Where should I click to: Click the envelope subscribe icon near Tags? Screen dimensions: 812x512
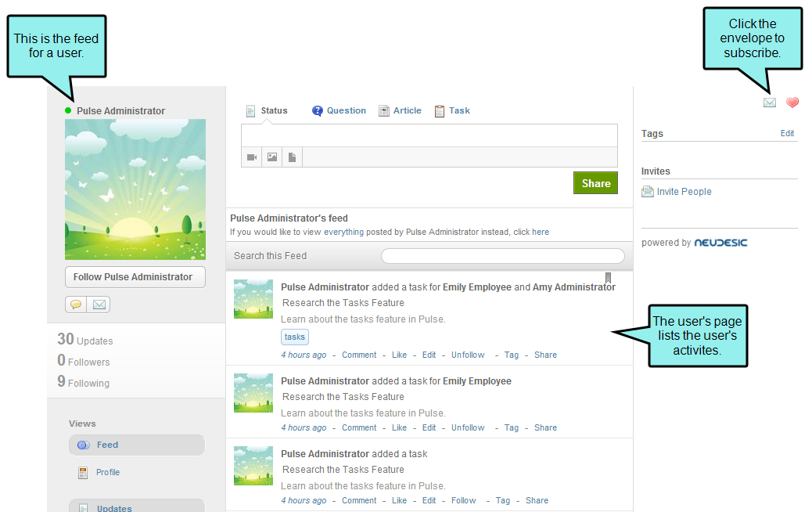pos(770,103)
